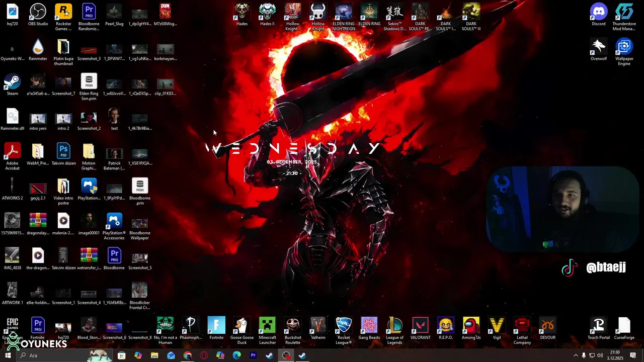Open Opera browser from the taskbar
644x362 pixels.
(x=204, y=355)
